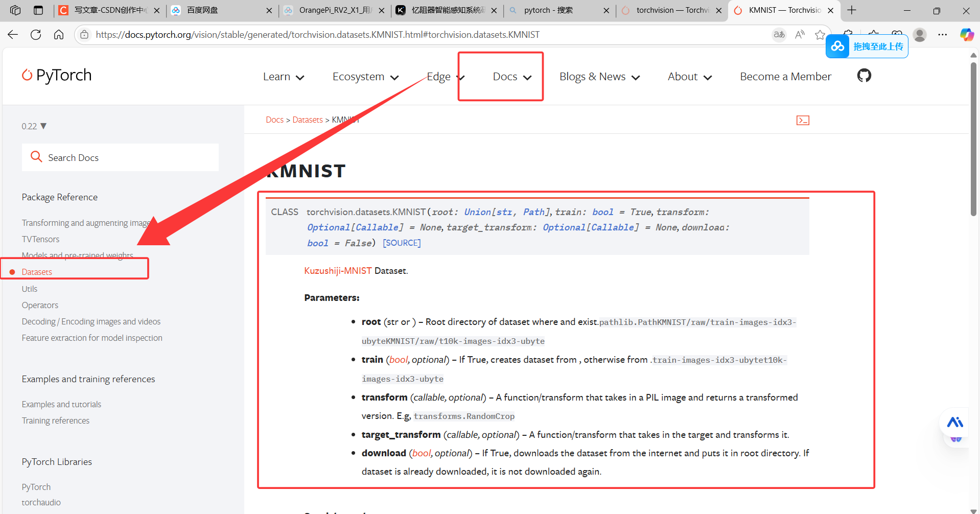Reload the current page
Screen dimensions: 980x514
(x=36, y=35)
